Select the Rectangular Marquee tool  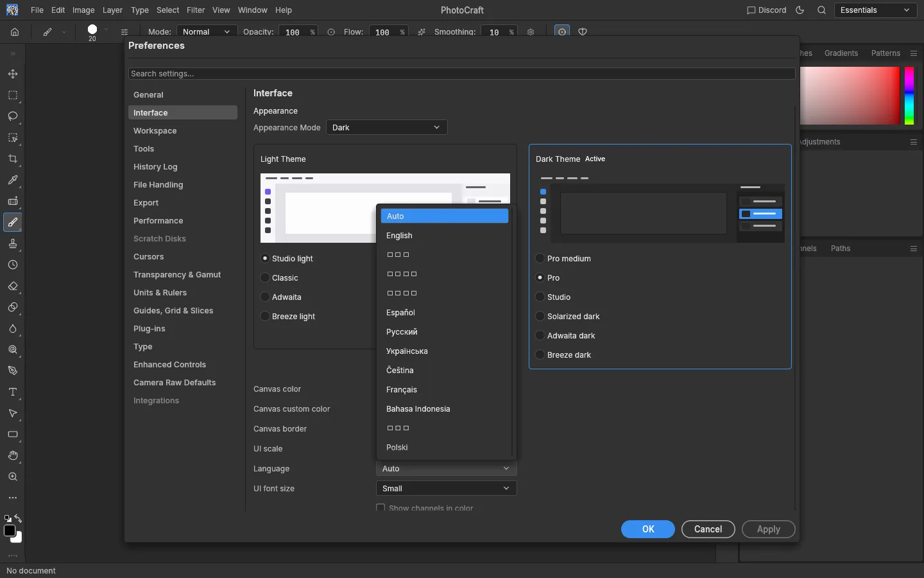(x=13, y=95)
